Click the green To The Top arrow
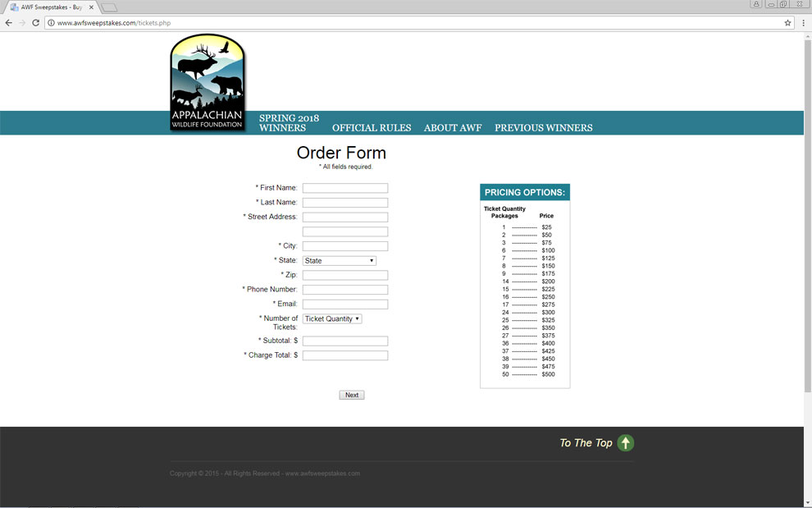The width and height of the screenshot is (812, 508). [625, 443]
